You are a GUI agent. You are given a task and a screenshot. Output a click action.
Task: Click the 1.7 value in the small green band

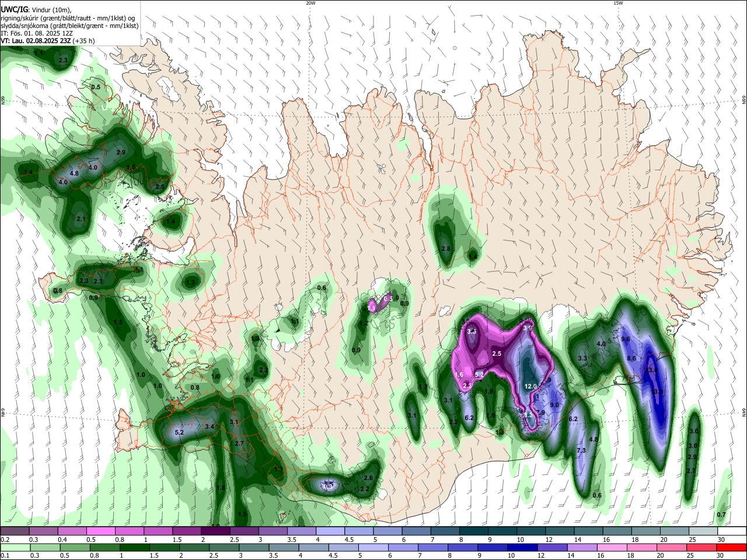(423, 387)
